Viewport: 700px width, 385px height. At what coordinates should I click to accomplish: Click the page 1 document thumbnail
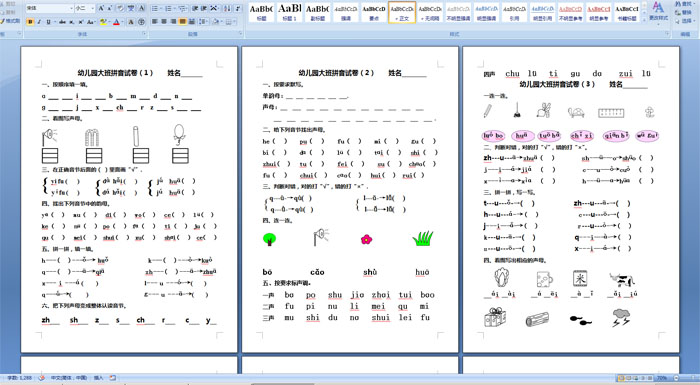point(129,199)
